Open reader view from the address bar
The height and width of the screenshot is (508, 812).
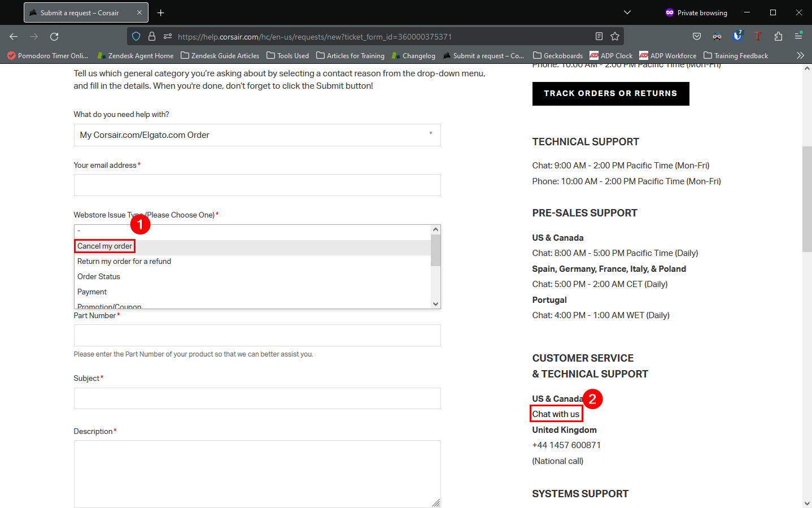[599, 36]
